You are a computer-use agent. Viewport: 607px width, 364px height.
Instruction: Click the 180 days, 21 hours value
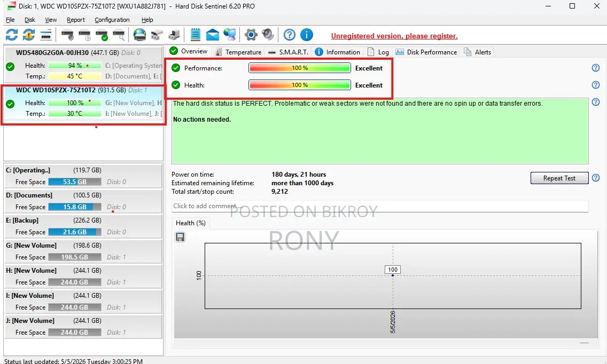point(299,175)
